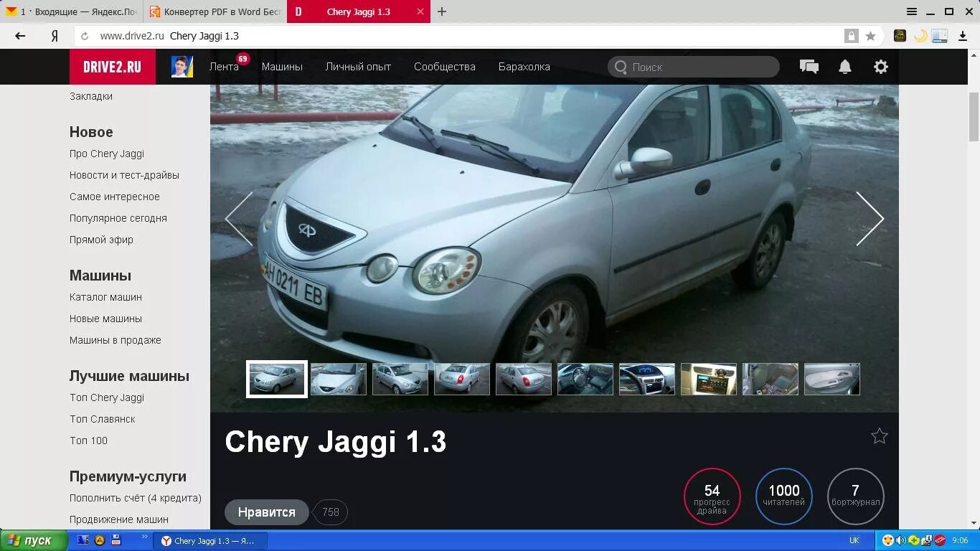Open Машины в продаже link

[x=116, y=340]
